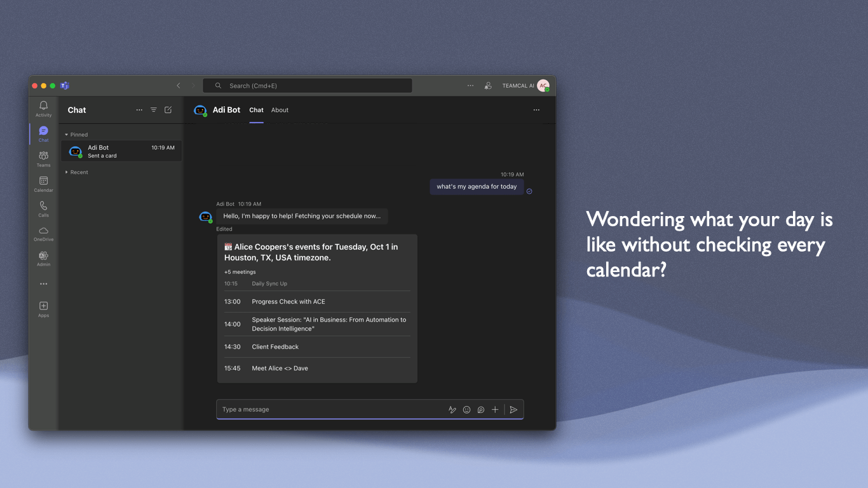Open the Calendar in sidebar
868x488 pixels.
coord(43,184)
